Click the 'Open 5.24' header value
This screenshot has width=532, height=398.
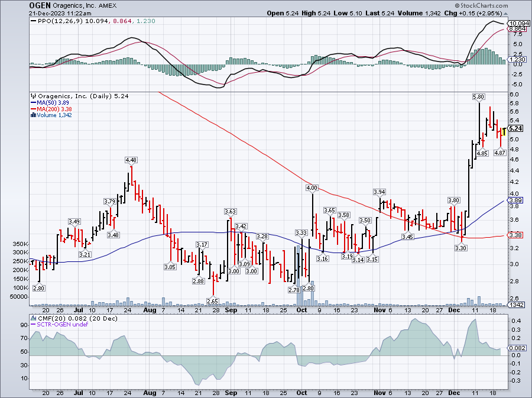[x=283, y=13]
